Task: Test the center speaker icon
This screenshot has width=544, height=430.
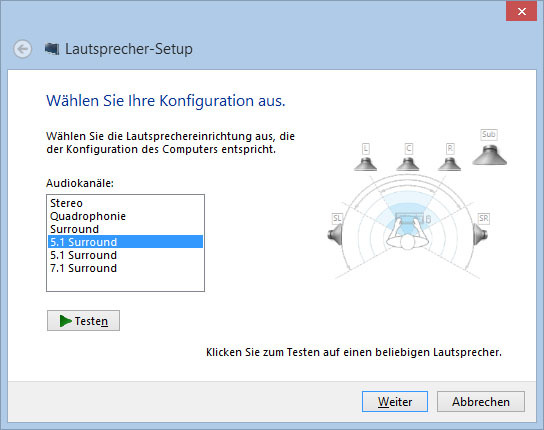Action: tap(408, 164)
